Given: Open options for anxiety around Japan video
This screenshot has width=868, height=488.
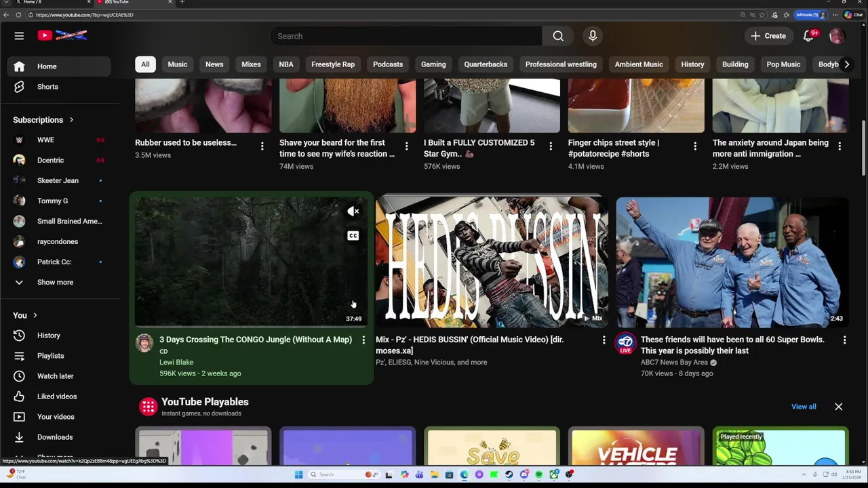Looking at the screenshot, I should point(840,146).
